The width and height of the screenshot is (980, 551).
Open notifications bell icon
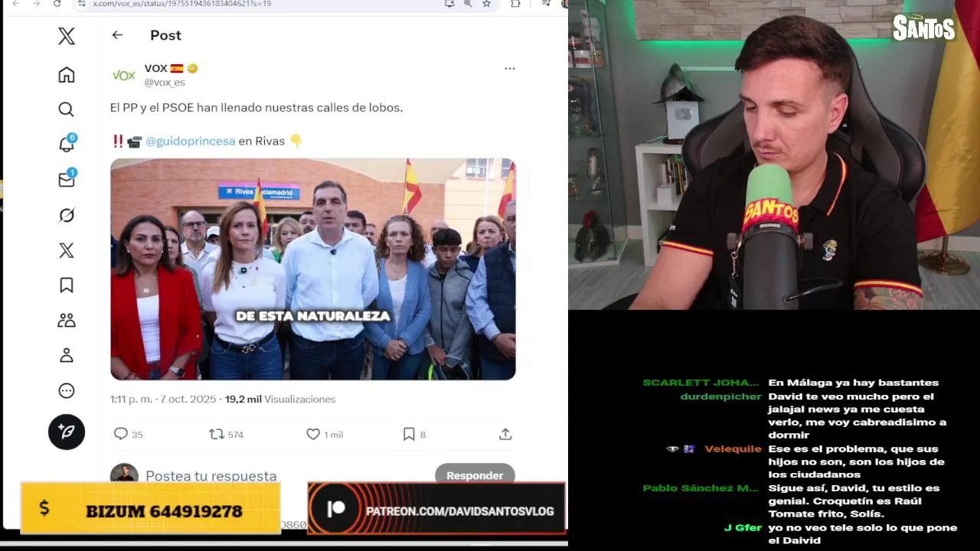pyautogui.click(x=67, y=145)
